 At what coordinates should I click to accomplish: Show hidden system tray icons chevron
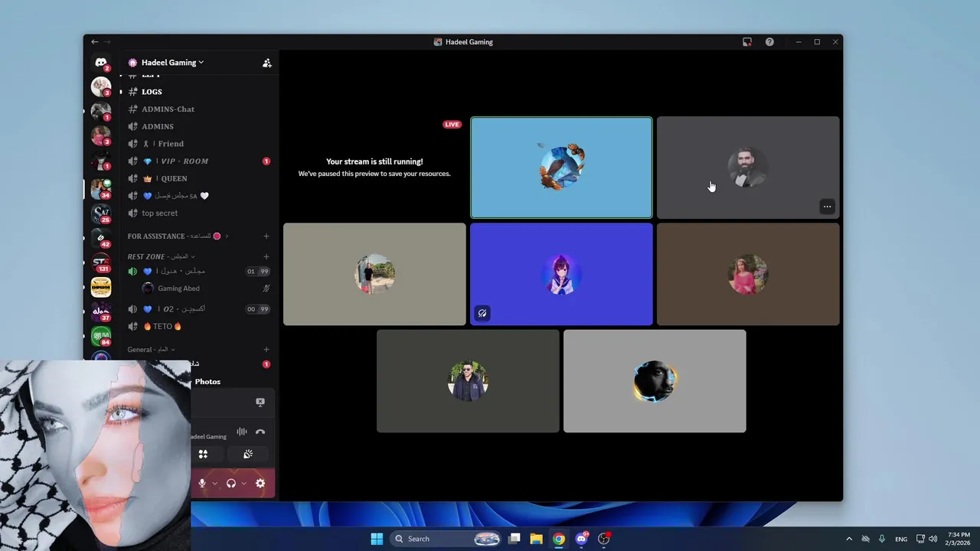coord(848,539)
